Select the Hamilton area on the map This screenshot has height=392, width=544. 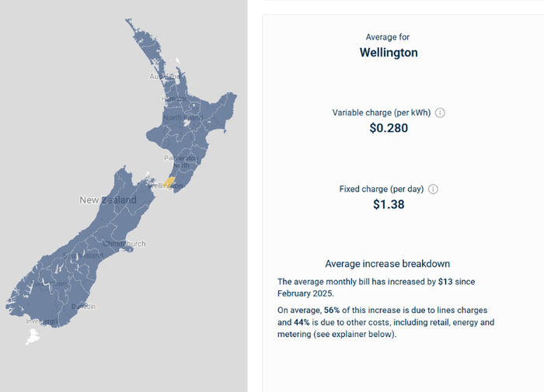click(173, 99)
